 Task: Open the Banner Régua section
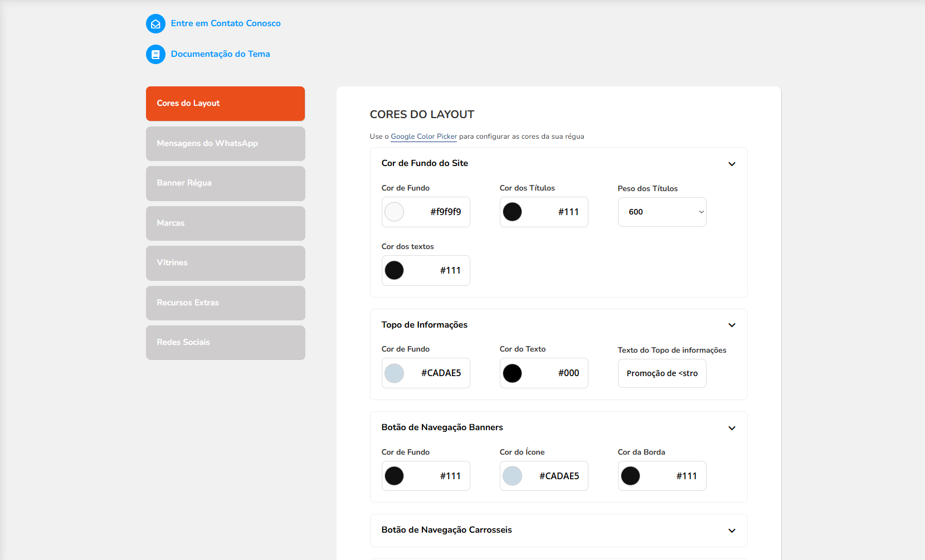point(225,183)
